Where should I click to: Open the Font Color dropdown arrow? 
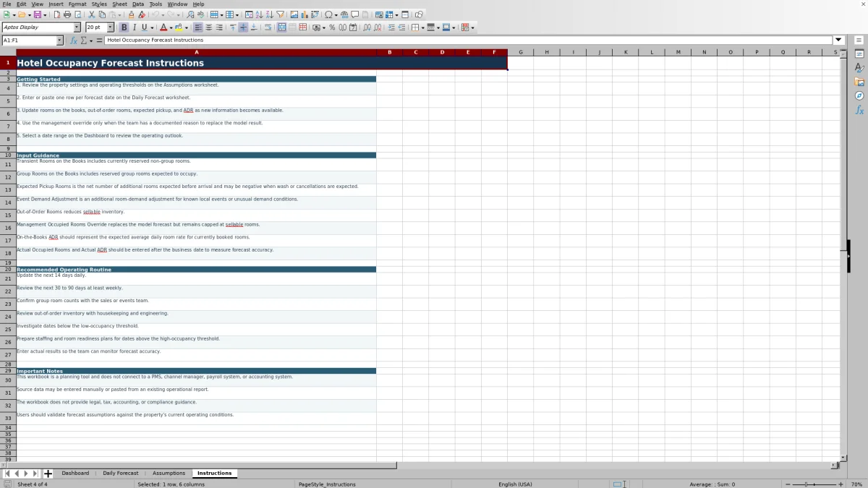coord(171,27)
